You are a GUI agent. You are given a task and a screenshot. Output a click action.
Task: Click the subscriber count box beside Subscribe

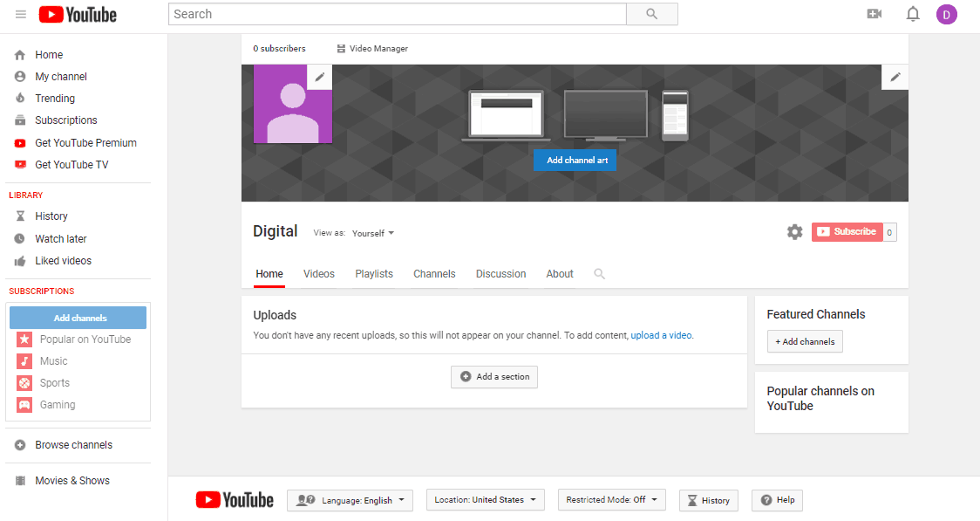pyautogui.click(x=889, y=232)
